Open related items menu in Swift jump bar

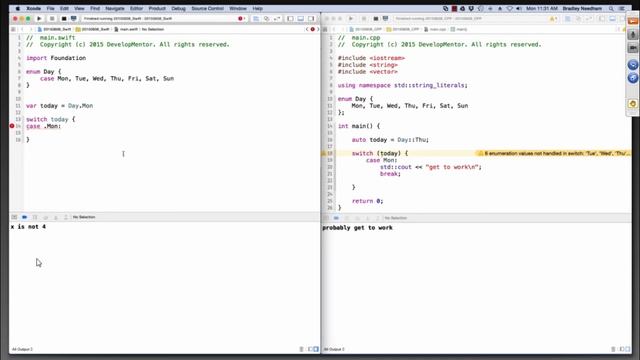(13, 29)
